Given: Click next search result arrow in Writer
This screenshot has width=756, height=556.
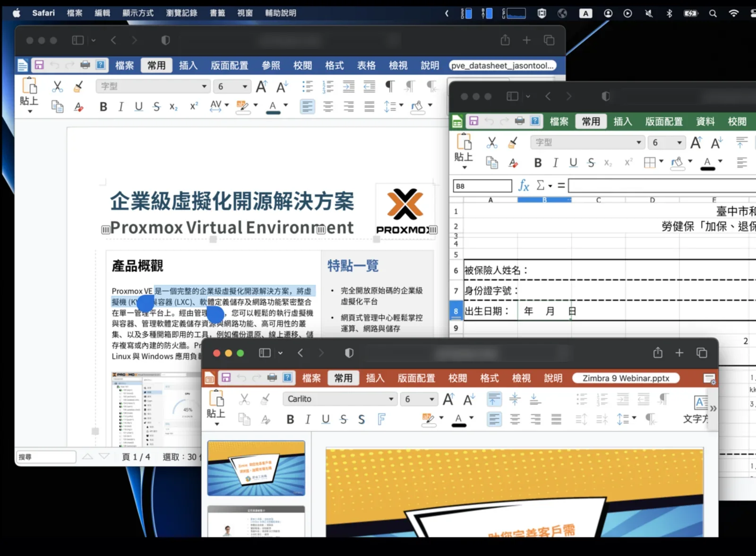Looking at the screenshot, I should [x=104, y=456].
